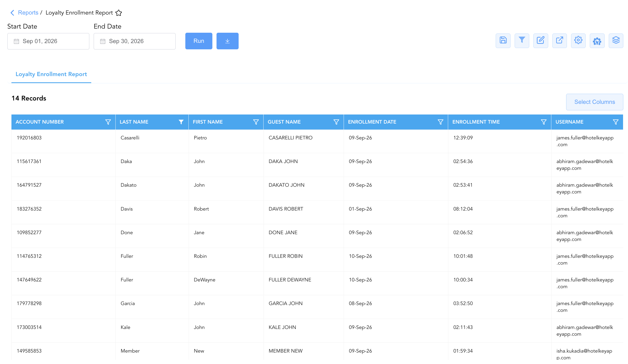
Task: Filter the Enrollment Time column
Action: tap(544, 122)
